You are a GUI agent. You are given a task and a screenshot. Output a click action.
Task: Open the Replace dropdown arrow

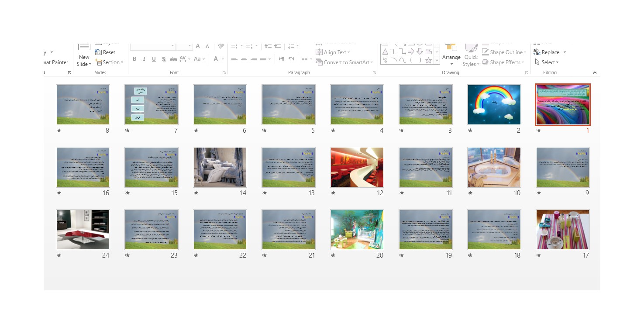point(565,52)
